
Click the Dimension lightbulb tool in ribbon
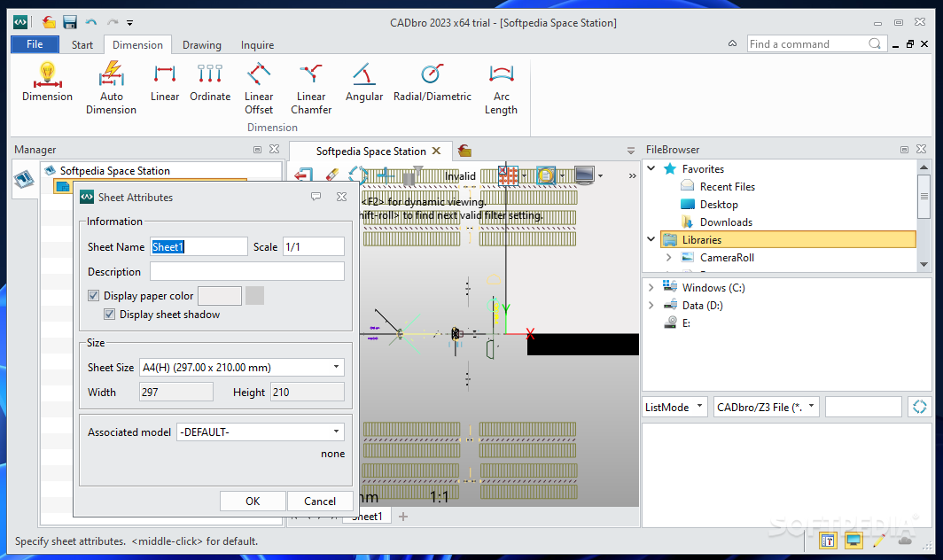pos(47,82)
